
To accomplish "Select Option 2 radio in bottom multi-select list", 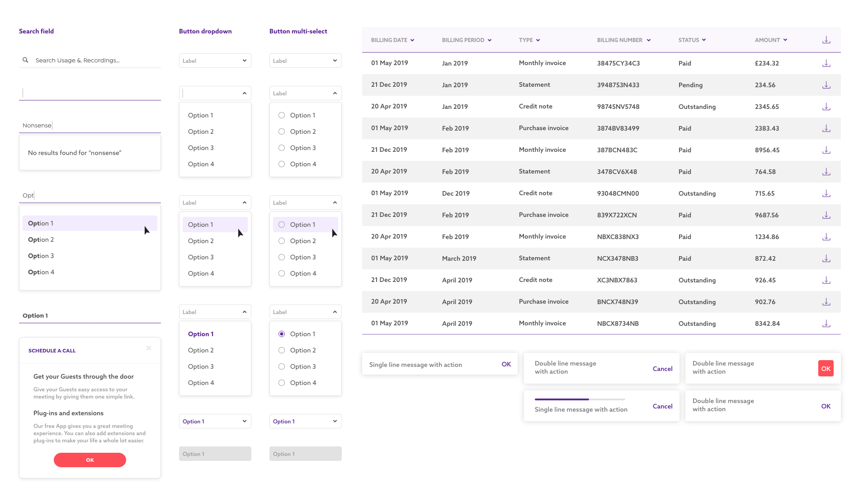I will [282, 350].
